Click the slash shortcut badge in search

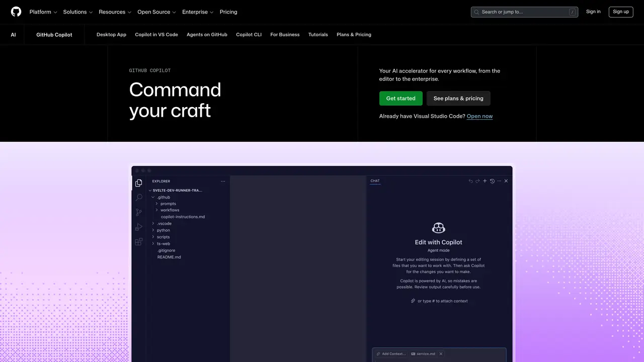click(572, 12)
